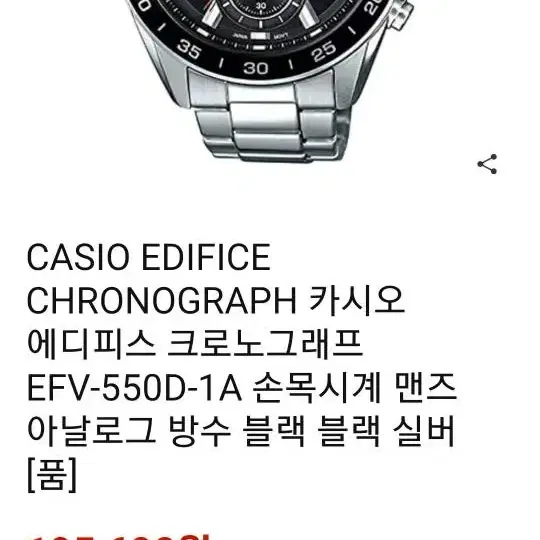Tap the bezel number 30 on the watch

[x=255, y=68]
